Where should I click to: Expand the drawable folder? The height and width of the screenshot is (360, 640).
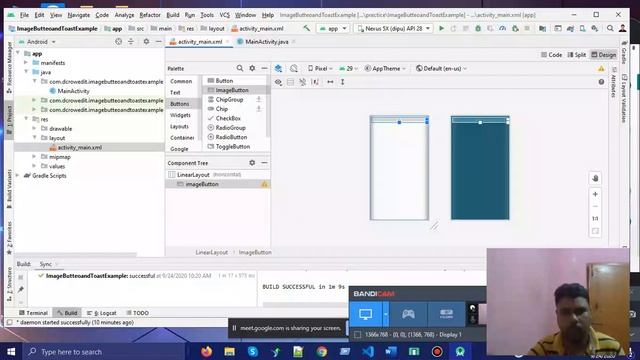(x=34, y=128)
